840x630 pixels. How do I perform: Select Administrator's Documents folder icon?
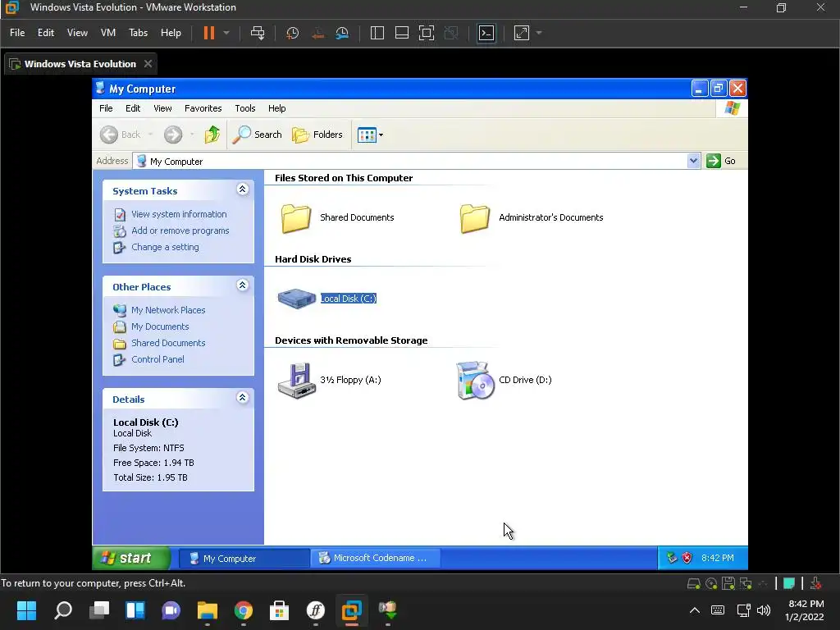[475, 217]
